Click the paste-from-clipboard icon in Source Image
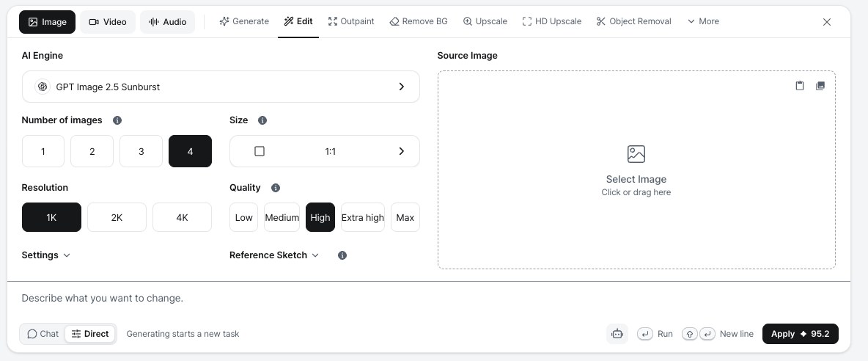Viewport: 868px width, 361px height. click(799, 86)
